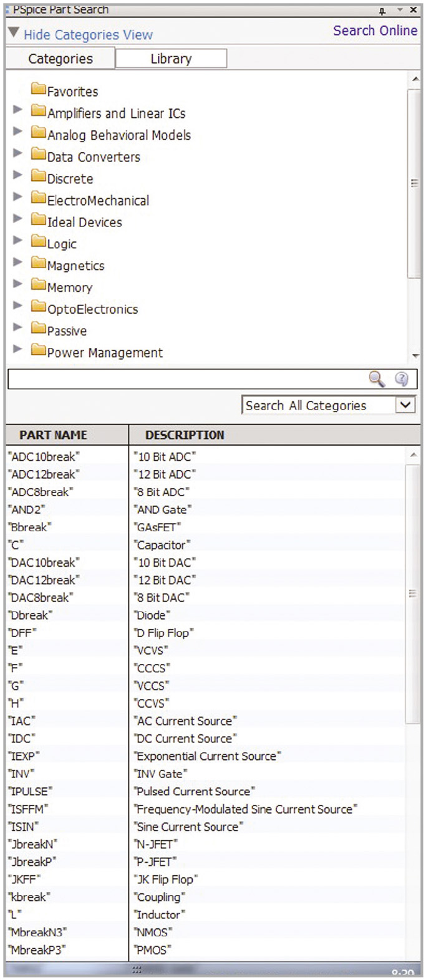This screenshot has width=426, height=980.
Task: Click the Power Management folder icon
Action: (39, 350)
